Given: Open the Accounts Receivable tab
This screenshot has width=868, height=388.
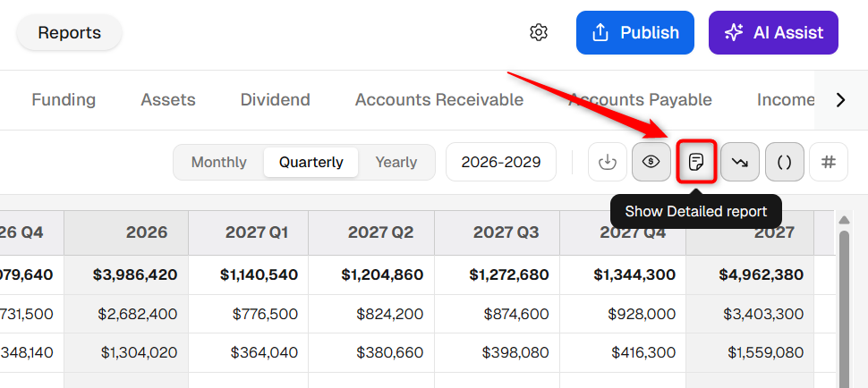Looking at the screenshot, I should coord(439,100).
